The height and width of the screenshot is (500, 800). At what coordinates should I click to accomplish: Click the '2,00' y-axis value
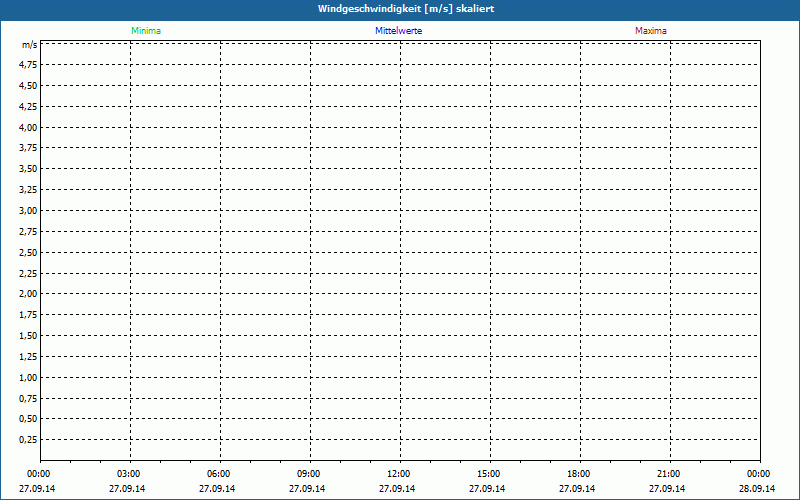(28, 294)
